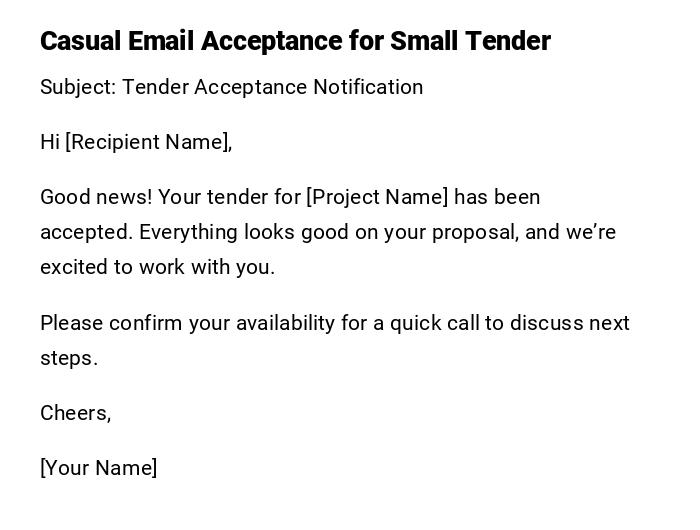Click the "Subject:" label
The height and width of the screenshot is (530, 700).
pos(78,87)
